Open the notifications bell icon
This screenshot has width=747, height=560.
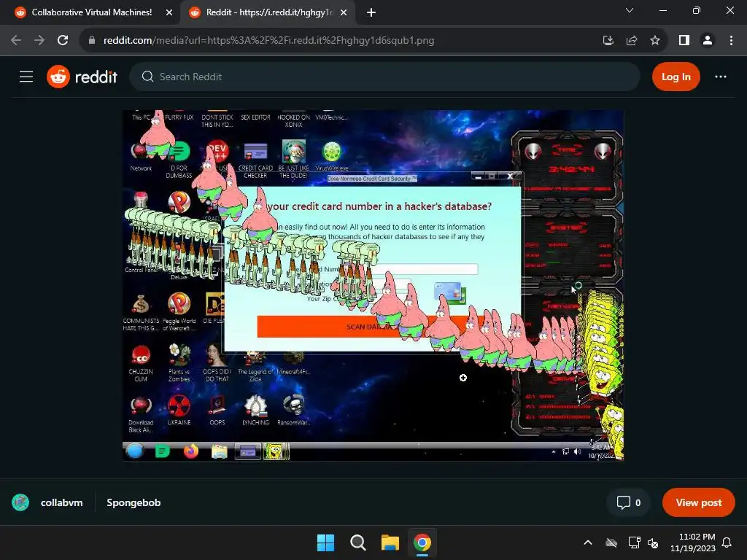point(727,542)
